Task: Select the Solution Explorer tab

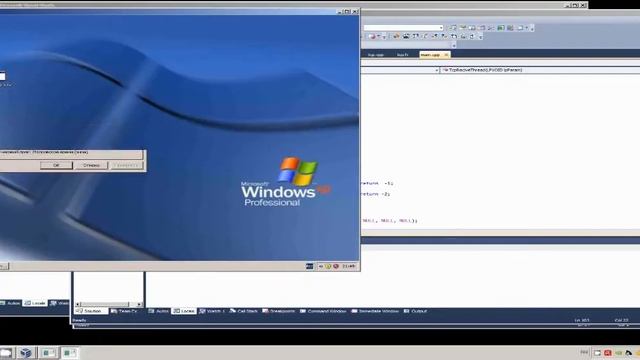Action: (91, 311)
